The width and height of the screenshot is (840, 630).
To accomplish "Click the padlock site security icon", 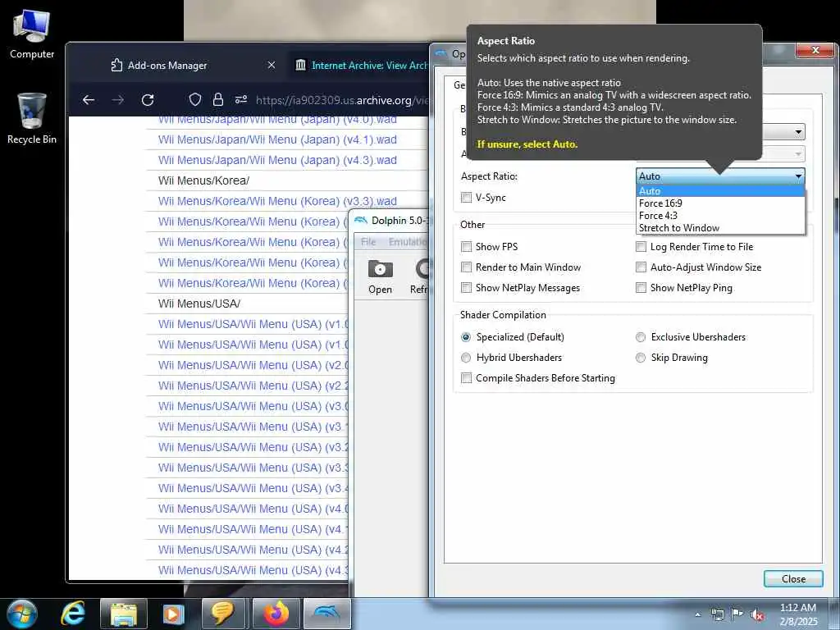I will point(218,99).
